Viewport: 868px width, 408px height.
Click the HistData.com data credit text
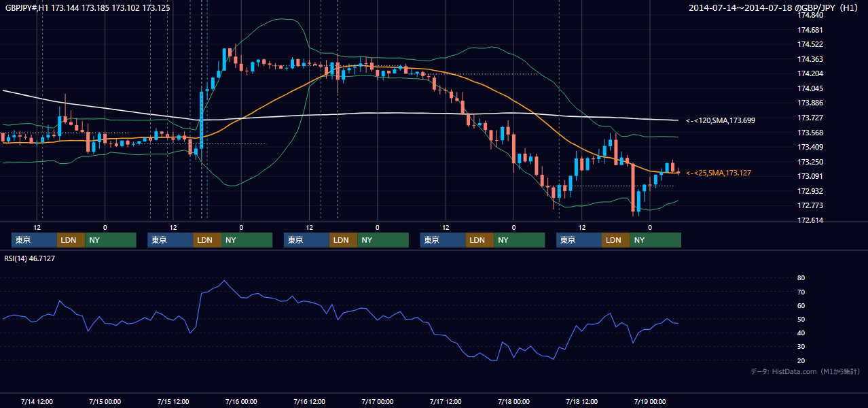pos(806,371)
